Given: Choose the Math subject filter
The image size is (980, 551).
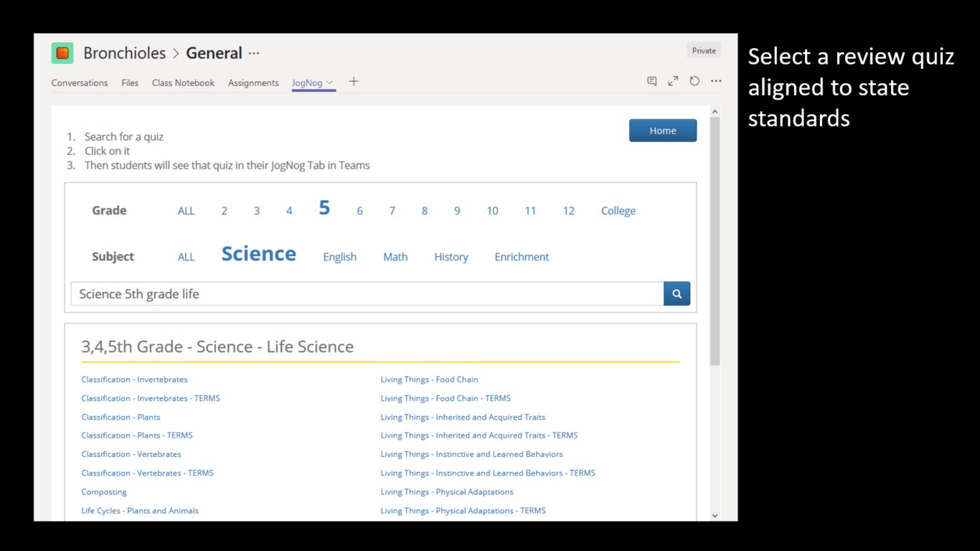Looking at the screenshot, I should click(x=395, y=257).
